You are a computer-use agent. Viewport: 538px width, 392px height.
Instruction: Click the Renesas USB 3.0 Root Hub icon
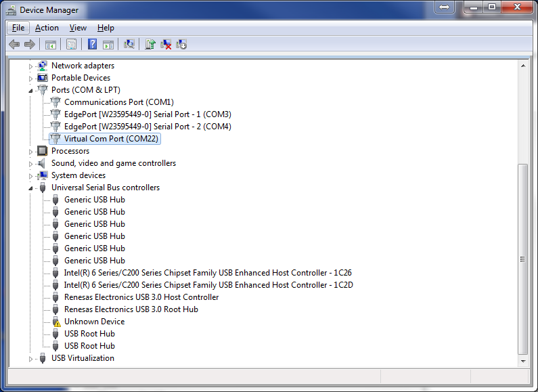pos(55,309)
